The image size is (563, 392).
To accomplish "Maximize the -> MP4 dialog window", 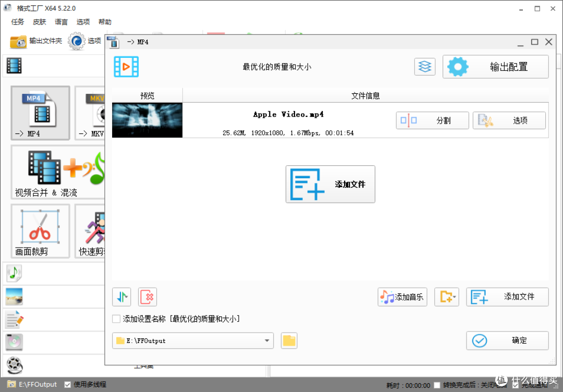I will tap(535, 42).
